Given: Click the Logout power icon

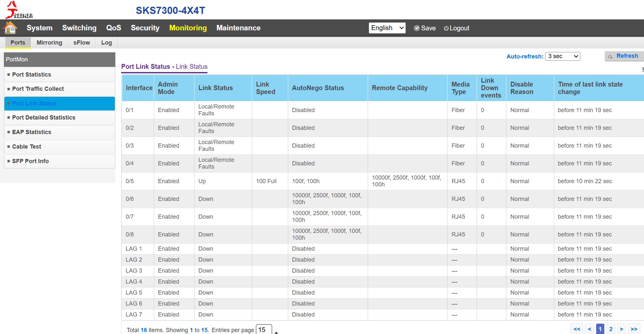Looking at the screenshot, I should (x=446, y=28).
